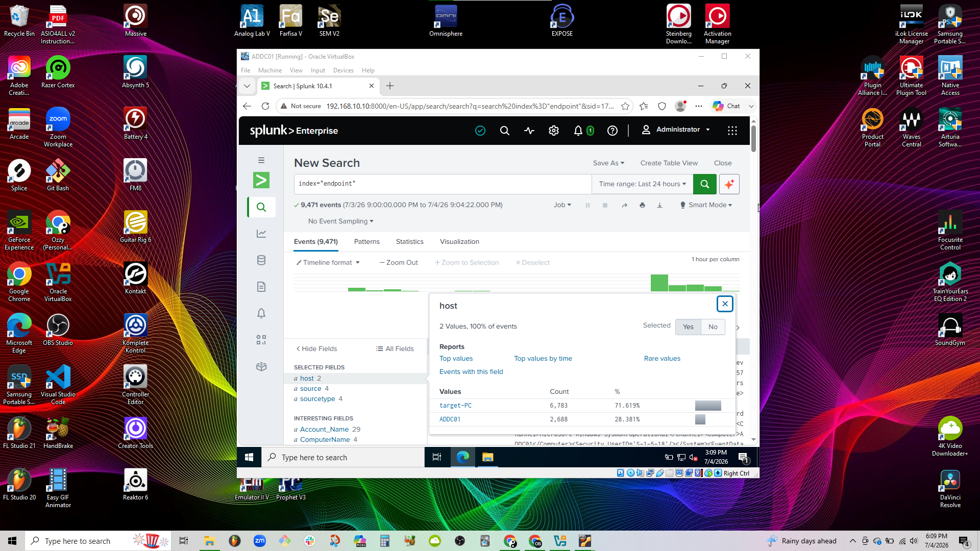This screenshot has height=551, width=980.
Task: Print search results icon
Action: (642, 205)
